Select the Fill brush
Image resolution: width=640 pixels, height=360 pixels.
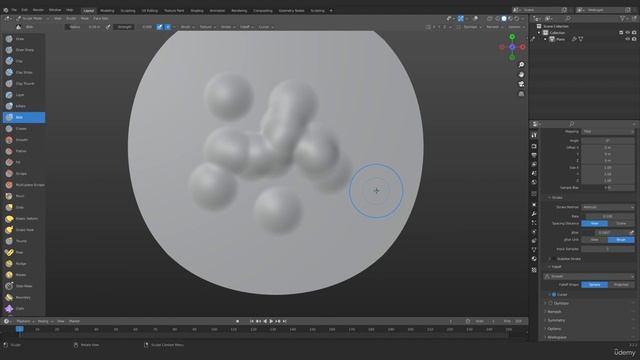(24, 162)
